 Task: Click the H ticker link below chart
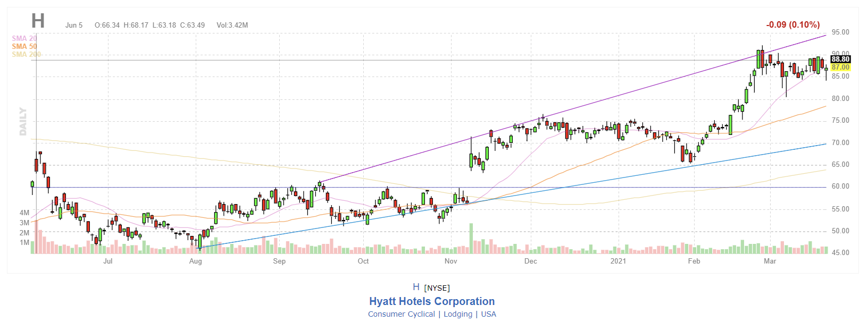[x=416, y=287]
